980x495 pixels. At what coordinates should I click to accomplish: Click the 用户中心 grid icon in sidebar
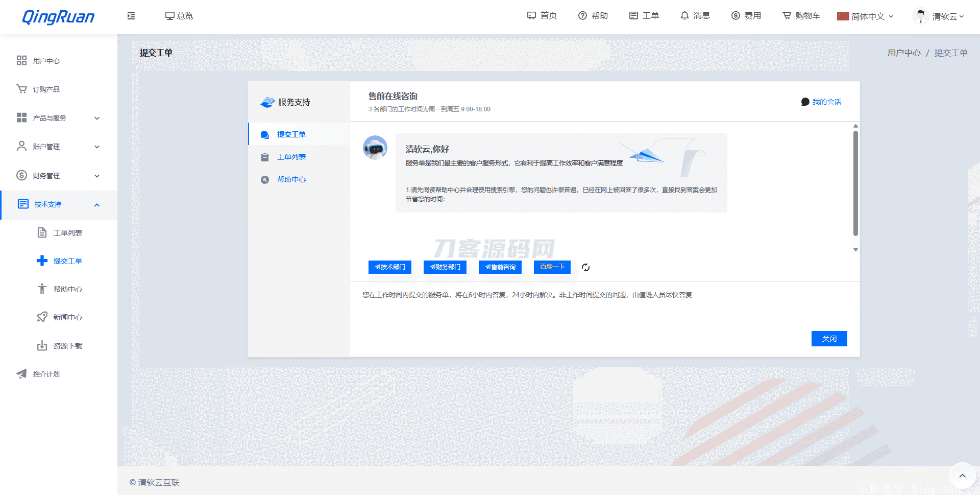click(21, 60)
